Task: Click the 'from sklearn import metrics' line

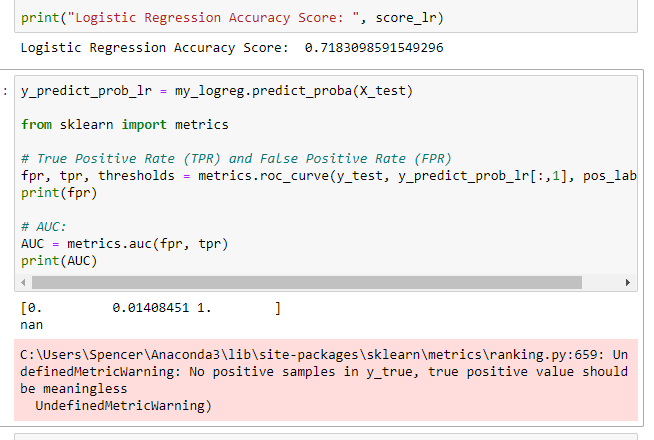Action: click(x=124, y=124)
